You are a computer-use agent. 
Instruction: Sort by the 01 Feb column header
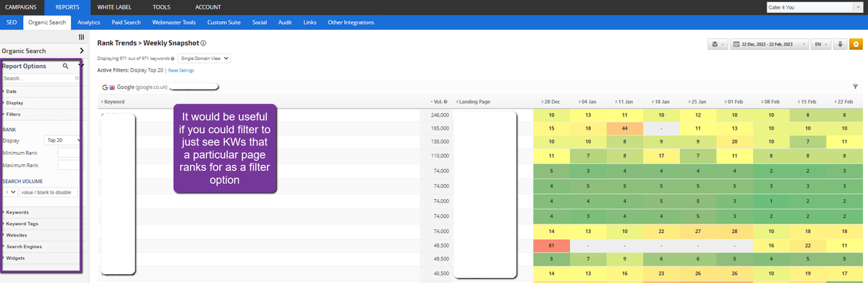point(733,101)
